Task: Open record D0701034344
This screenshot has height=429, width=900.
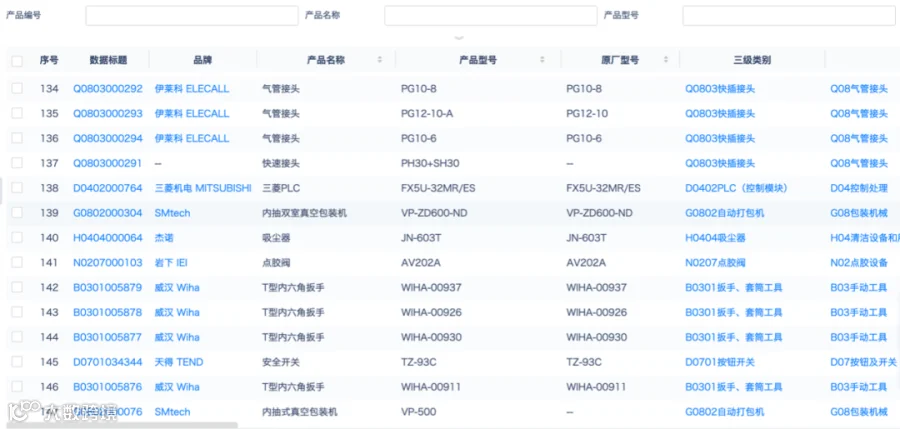Action: [x=107, y=362]
